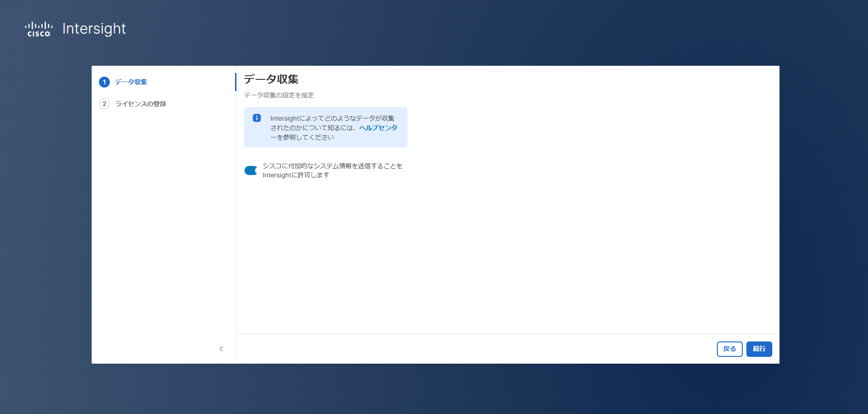Click the step 2 number circle
This screenshot has height=414, width=868.
[104, 104]
